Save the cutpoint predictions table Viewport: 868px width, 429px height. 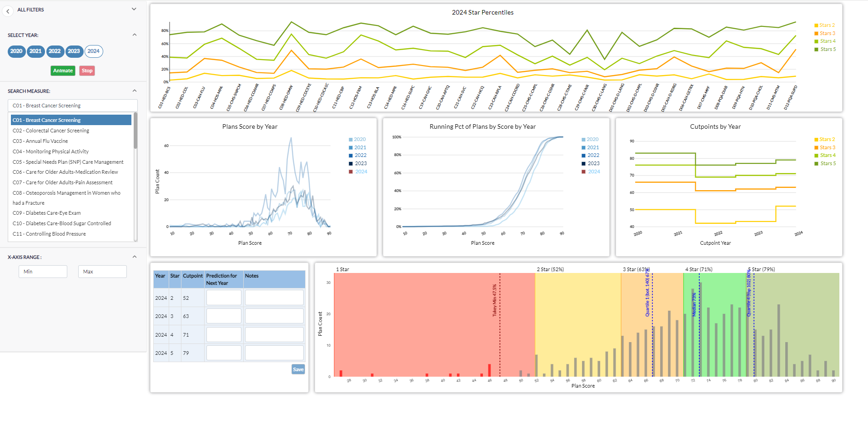(298, 369)
